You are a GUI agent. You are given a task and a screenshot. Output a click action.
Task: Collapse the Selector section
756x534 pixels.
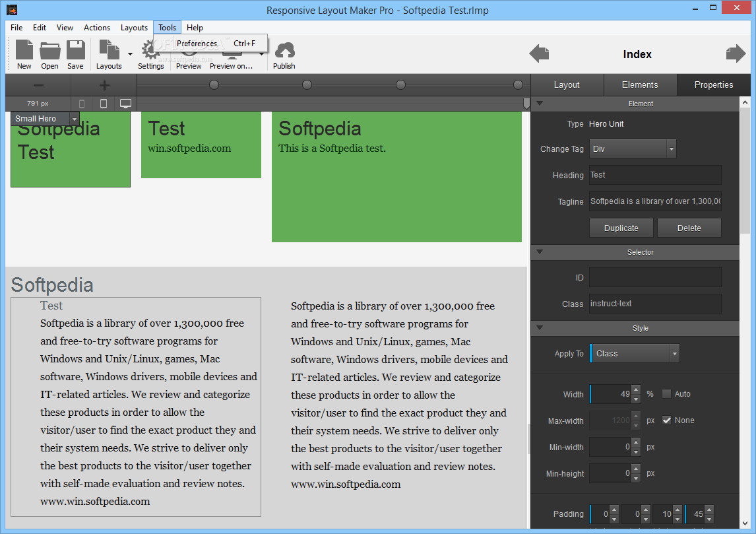(540, 251)
